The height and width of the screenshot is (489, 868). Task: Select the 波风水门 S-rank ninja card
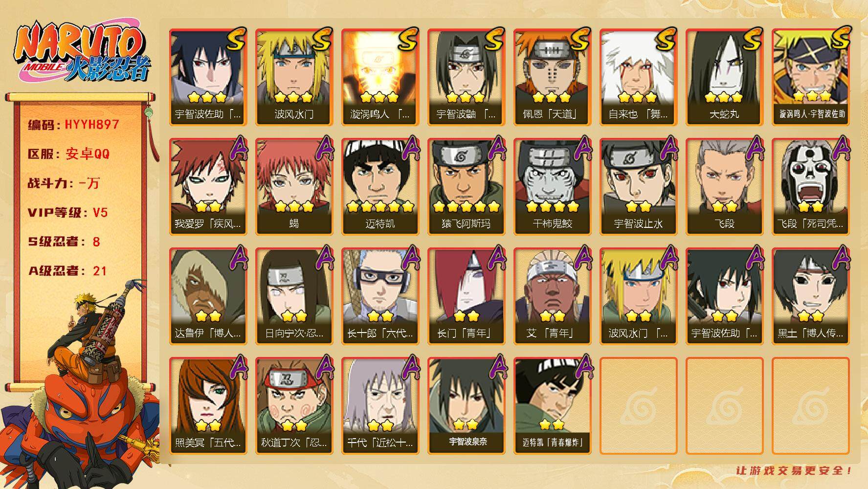[x=294, y=77]
